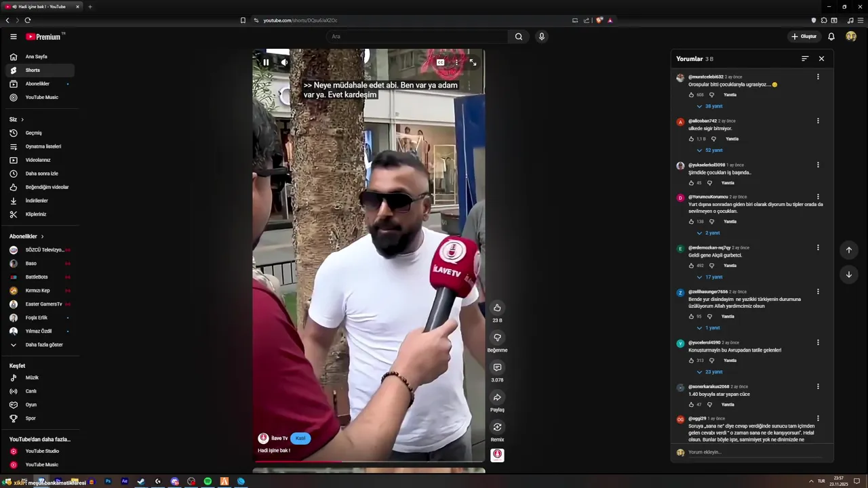Open Spotify from the taskbar
Screen dimensions: 868x488
(208, 481)
